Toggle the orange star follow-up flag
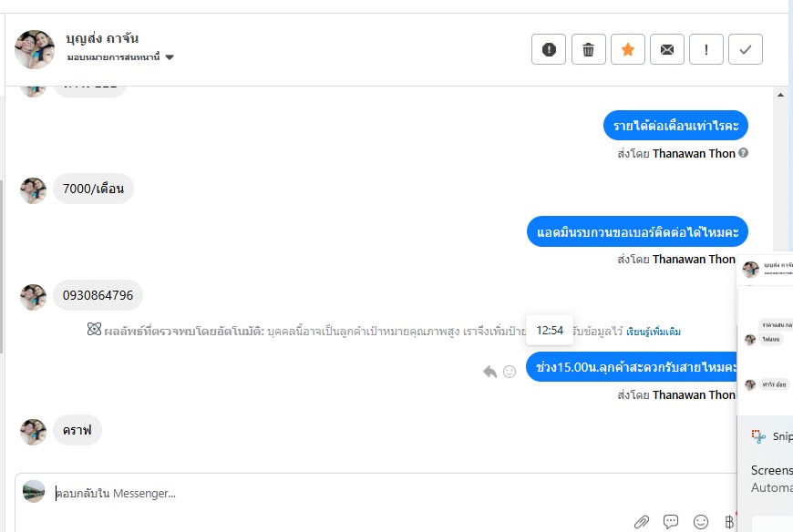The width and height of the screenshot is (793, 532). 628,50
